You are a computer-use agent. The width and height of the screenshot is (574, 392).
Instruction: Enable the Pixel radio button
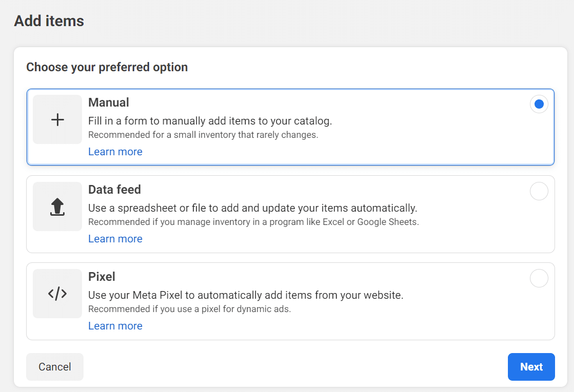point(539,279)
